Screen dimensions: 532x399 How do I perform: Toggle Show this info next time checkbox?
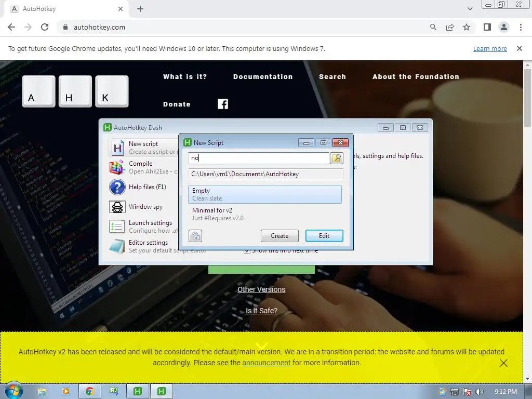coord(247,251)
